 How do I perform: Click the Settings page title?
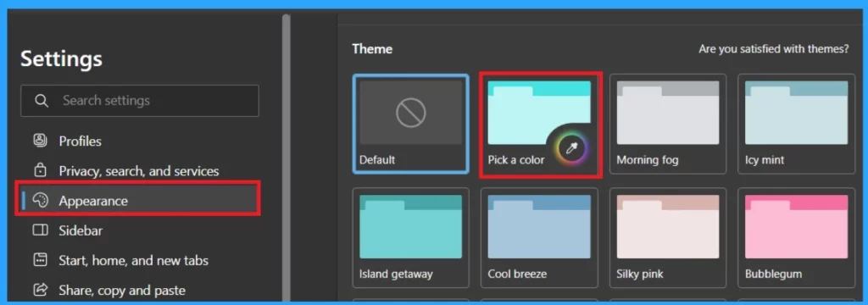(x=61, y=58)
